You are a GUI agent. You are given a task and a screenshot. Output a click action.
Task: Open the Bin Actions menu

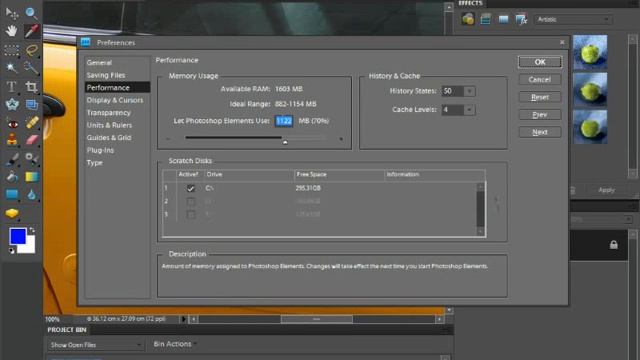(175, 344)
